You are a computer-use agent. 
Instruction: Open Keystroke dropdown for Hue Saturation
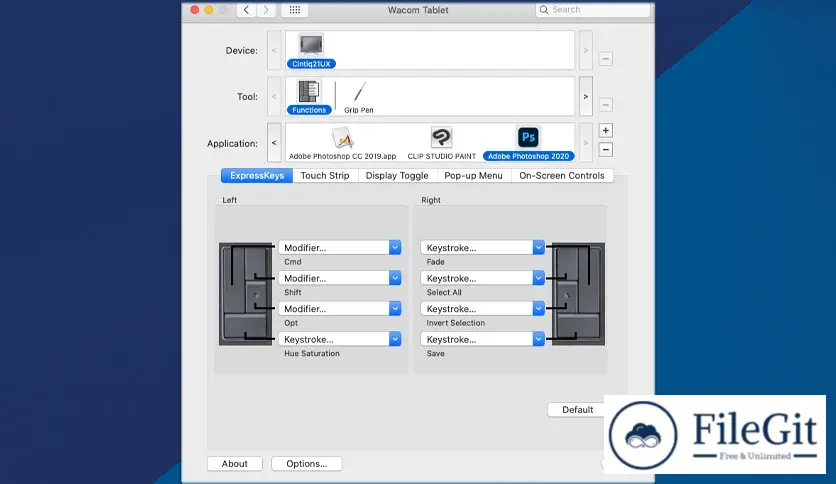click(x=340, y=339)
